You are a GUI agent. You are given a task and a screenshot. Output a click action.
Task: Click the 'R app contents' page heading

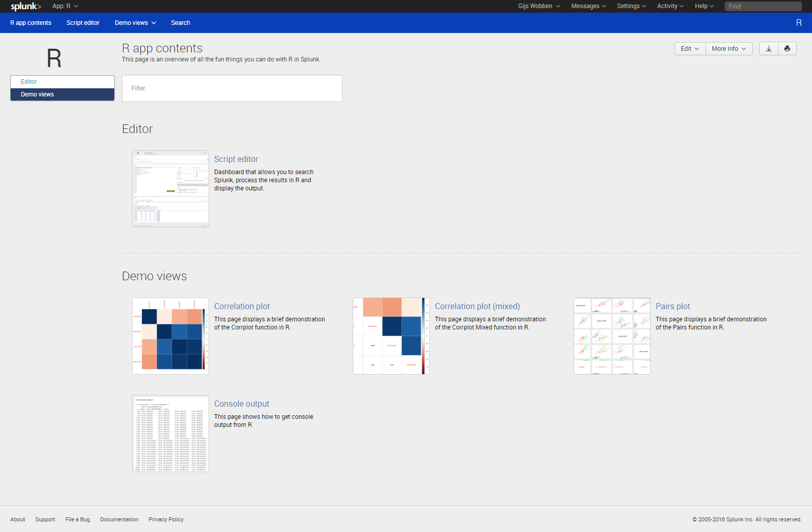[162, 48]
